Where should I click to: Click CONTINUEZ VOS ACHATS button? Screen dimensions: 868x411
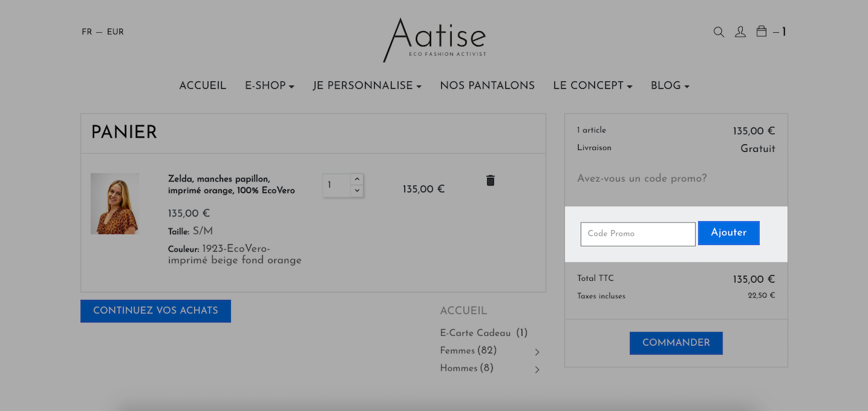(x=156, y=311)
